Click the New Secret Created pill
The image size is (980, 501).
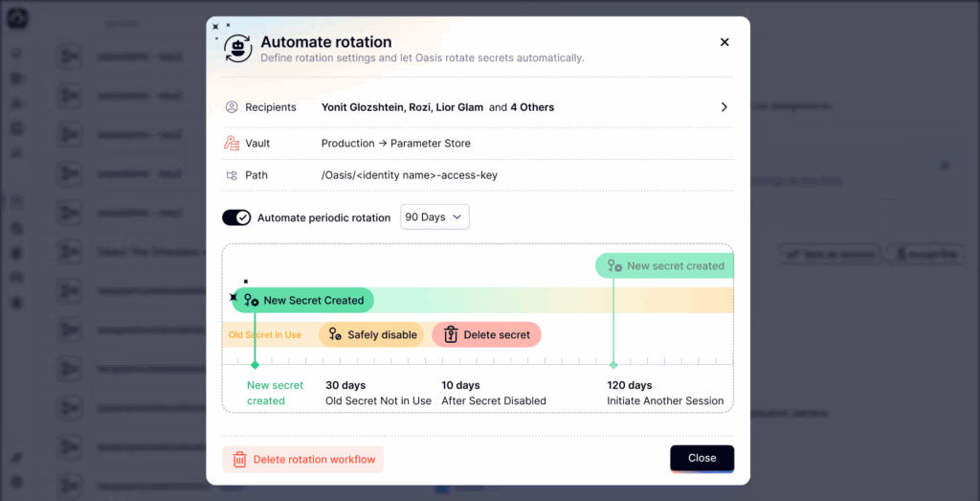coord(302,300)
